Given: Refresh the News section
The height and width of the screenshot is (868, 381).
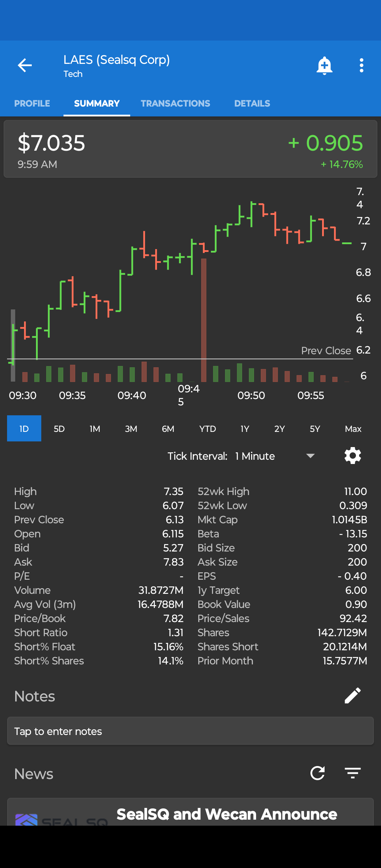Looking at the screenshot, I should pos(317,773).
